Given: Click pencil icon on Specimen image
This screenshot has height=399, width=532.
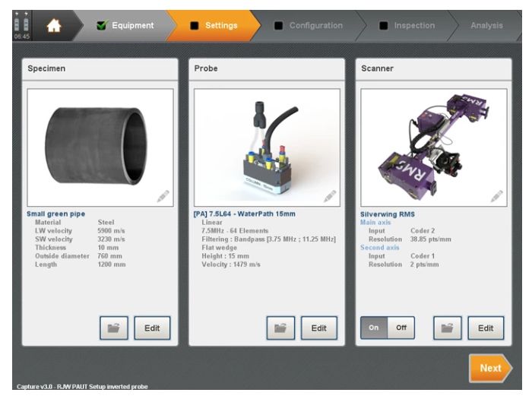Looking at the screenshot, I should tap(163, 196).
